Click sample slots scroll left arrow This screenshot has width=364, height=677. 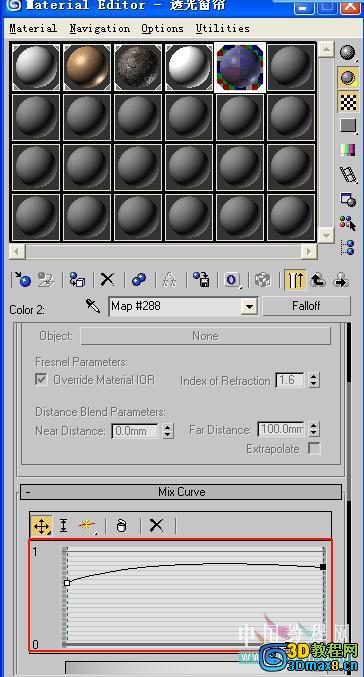tap(17, 251)
